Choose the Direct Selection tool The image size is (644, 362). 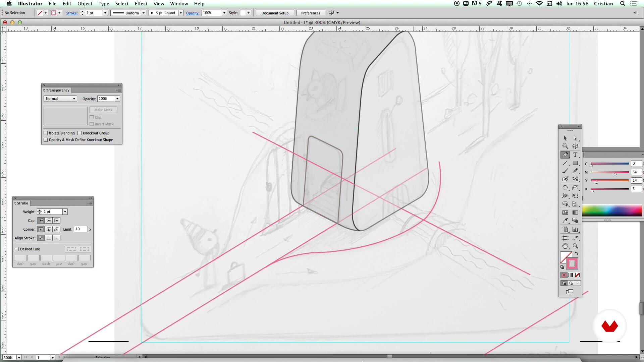click(575, 138)
